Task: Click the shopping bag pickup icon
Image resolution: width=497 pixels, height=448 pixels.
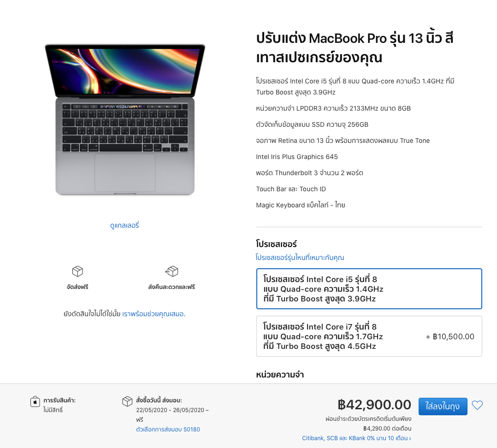Action: [x=35, y=402]
